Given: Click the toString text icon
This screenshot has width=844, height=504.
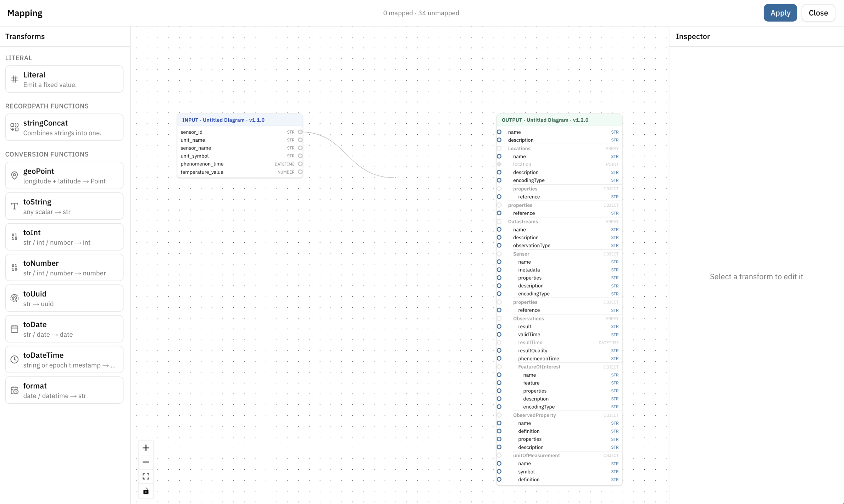Looking at the screenshot, I should click(15, 206).
